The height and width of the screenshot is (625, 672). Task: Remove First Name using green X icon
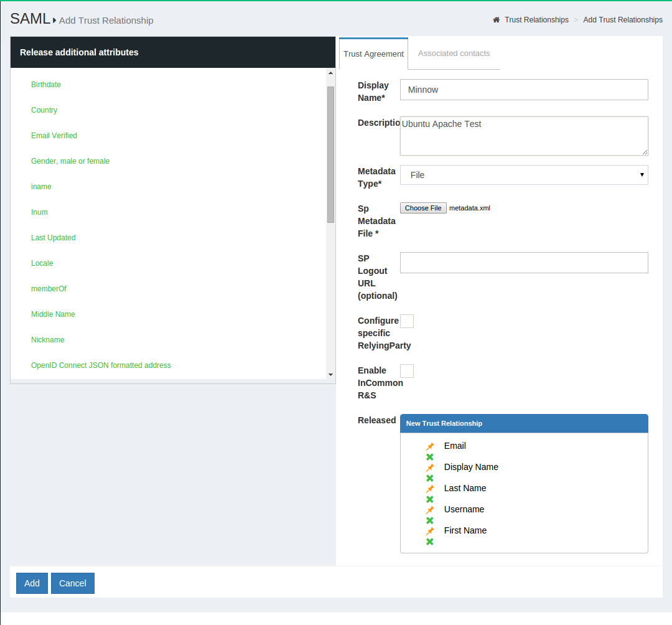(x=429, y=542)
